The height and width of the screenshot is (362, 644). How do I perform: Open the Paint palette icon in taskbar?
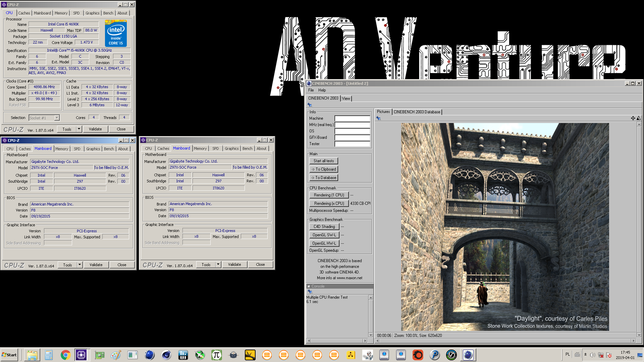click(116, 355)
